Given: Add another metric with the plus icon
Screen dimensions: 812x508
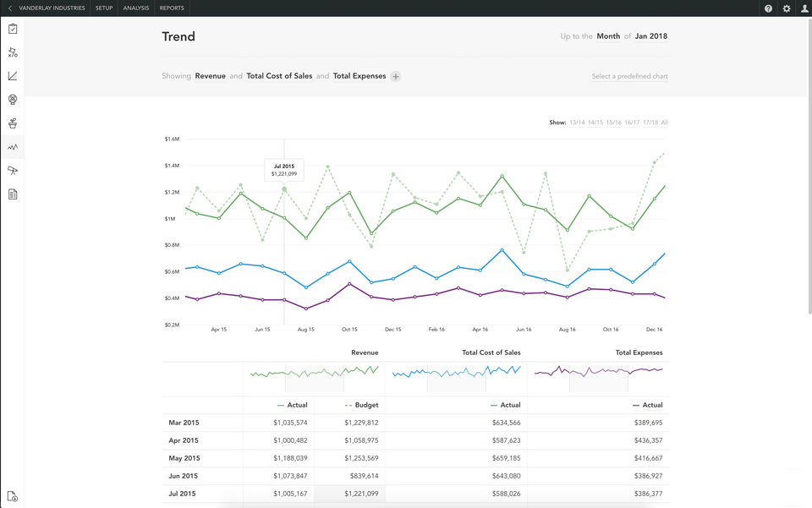Looking at the screenshot, I should (x=396, y=76).
